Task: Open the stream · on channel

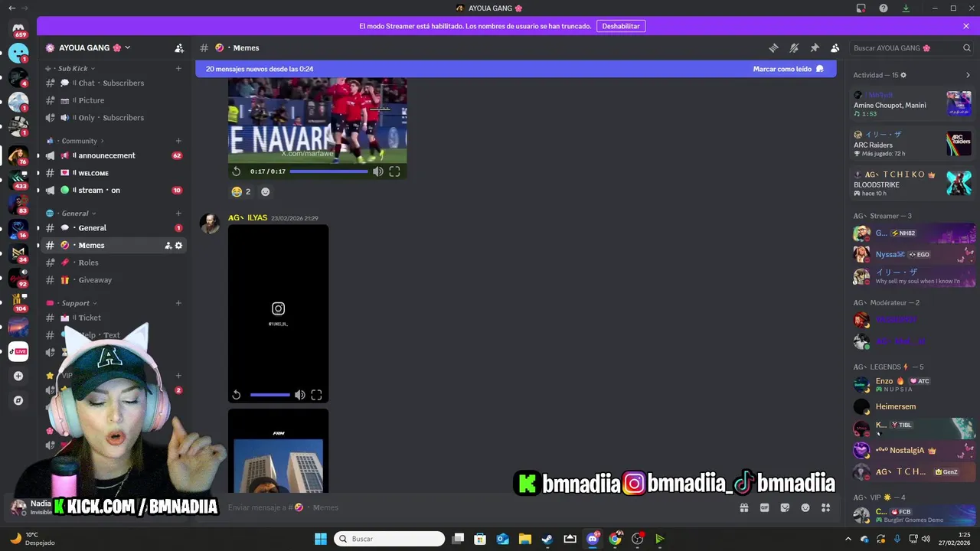Action: point(113,190)
